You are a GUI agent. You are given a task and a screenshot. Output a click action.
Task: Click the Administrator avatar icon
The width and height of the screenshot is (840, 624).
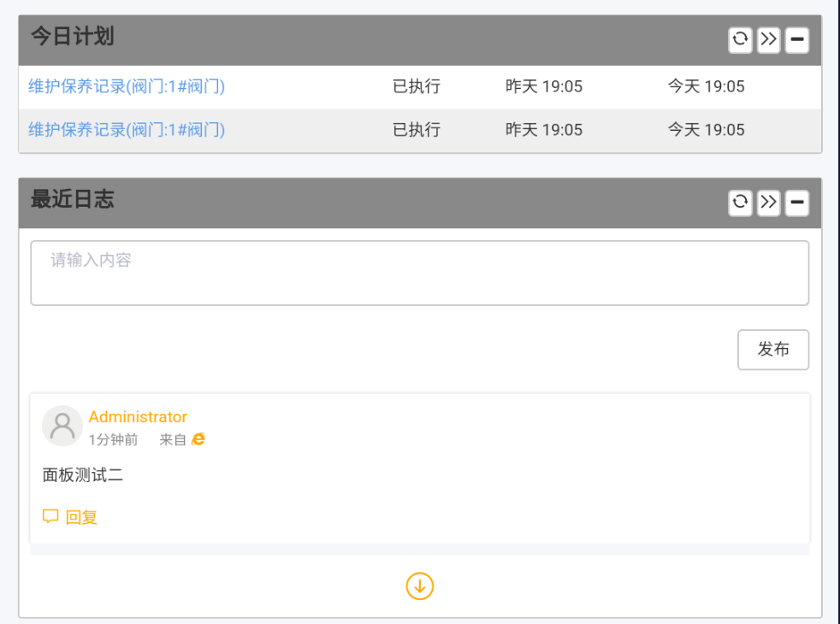(62, 426)
